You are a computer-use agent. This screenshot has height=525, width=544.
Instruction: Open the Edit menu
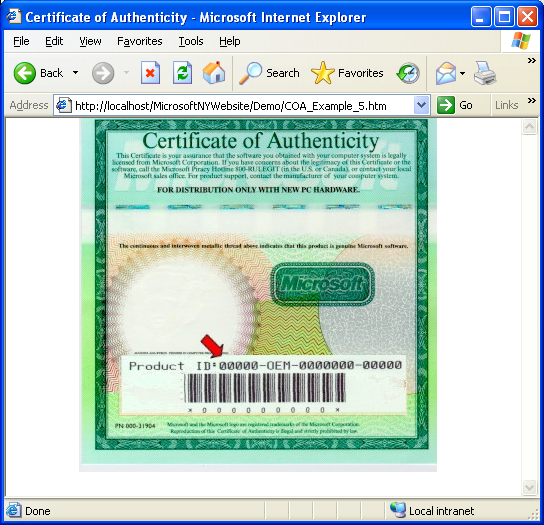pyautogui.click(x=54, y=41)
